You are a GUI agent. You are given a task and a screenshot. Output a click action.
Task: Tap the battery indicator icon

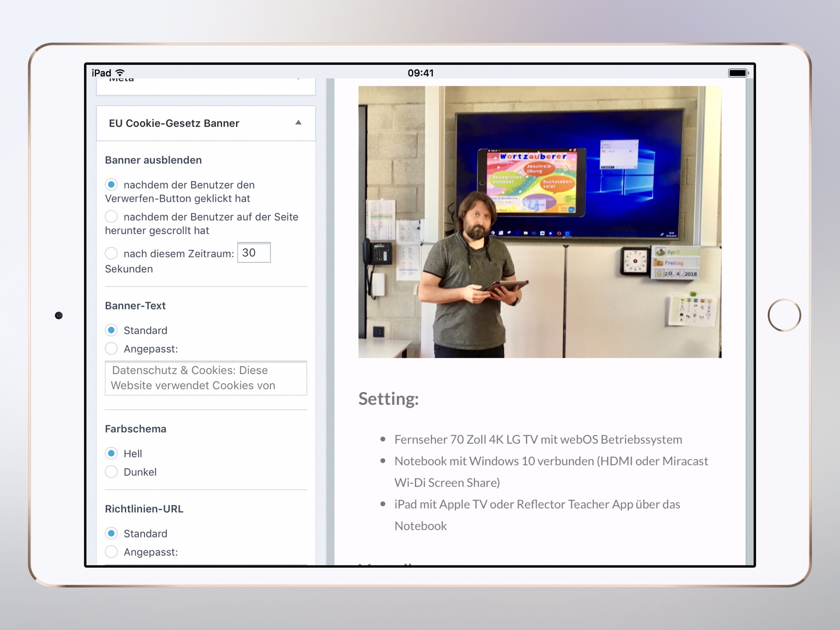738,73
